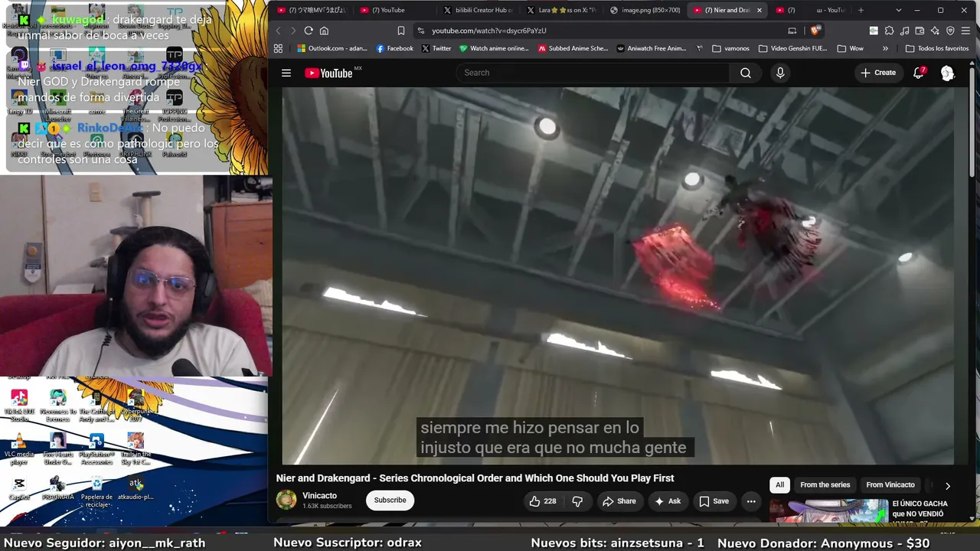The image size is (980, 551).
Task: Open the Wow bookmarks folder
Action: 851,48
